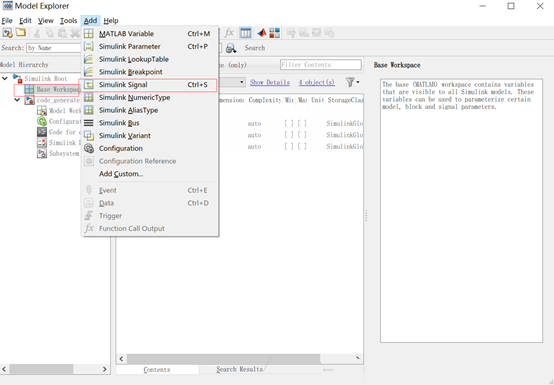The width and height of the screenshot is (554, 385).
Task: Click the Complexity column header
Action: [x=265, y=100]
